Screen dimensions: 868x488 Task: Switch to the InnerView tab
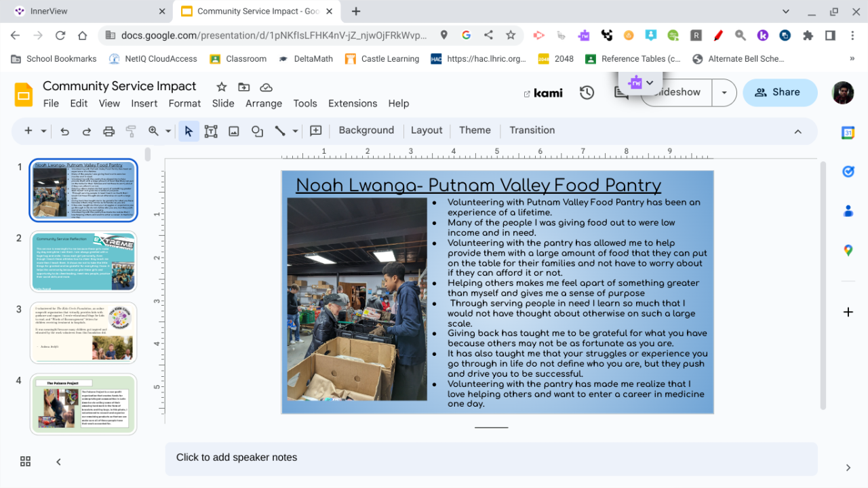coord(90,12)
